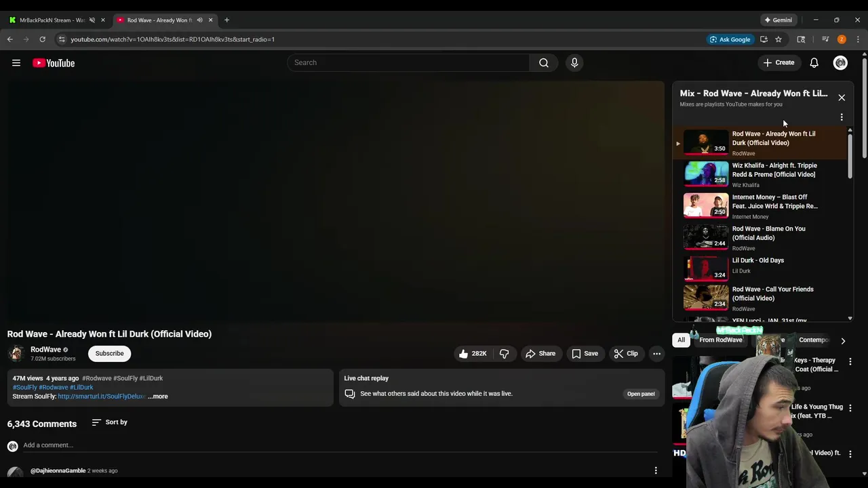Open a new browser tab
This screenshot has height=488, width=868.
[x=226, y=20]
